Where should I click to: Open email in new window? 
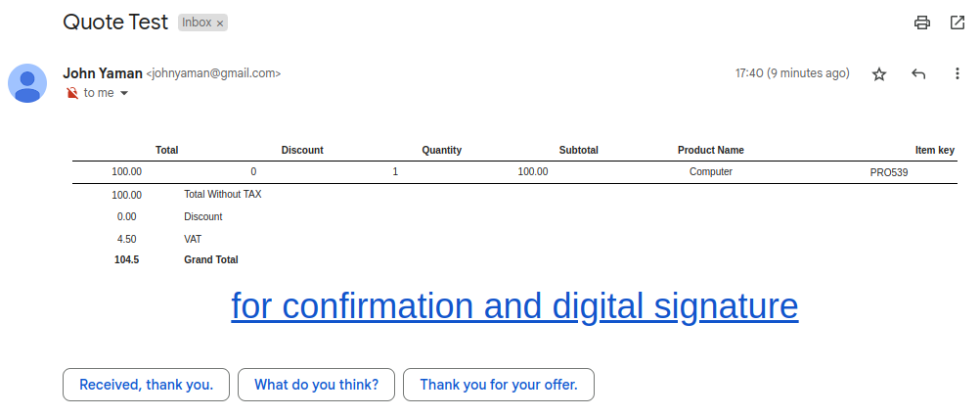click(957, 23)
